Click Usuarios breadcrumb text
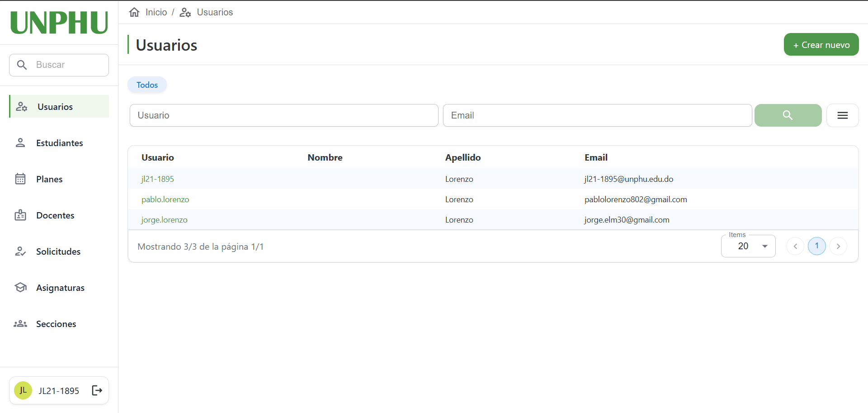868x413 pixels. coord(215,12)
